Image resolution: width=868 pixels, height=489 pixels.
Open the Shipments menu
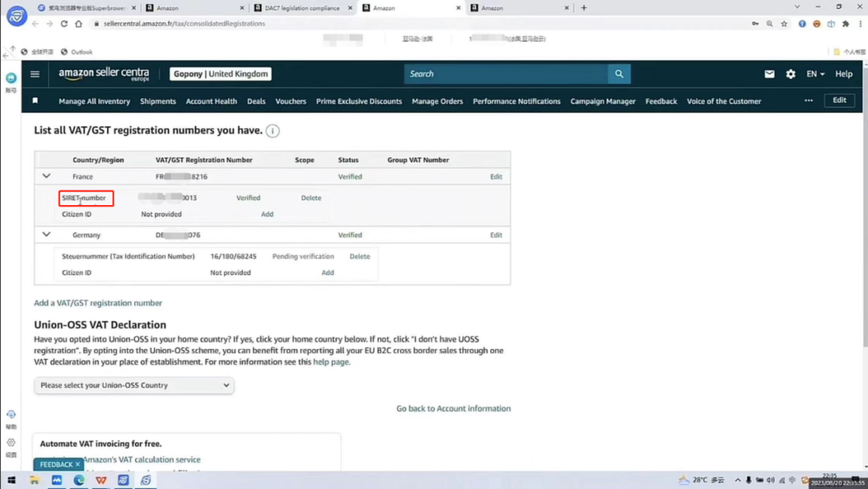pos(158,101)
